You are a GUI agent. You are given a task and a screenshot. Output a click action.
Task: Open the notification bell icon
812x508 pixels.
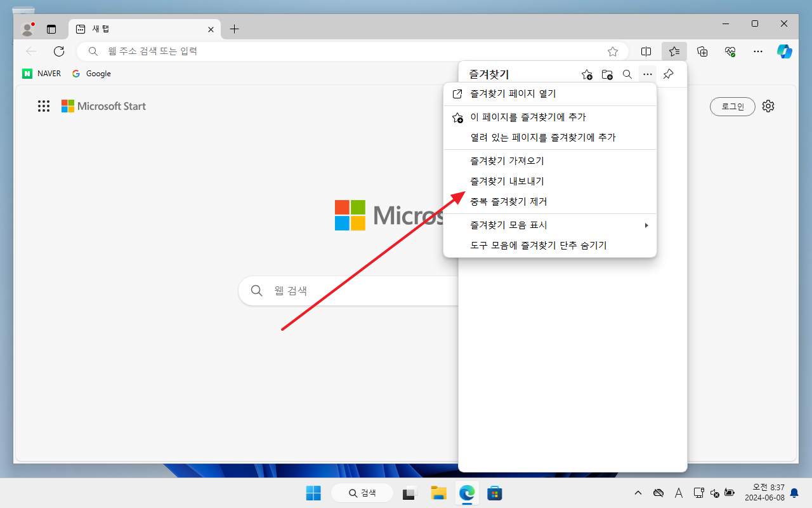794,493
